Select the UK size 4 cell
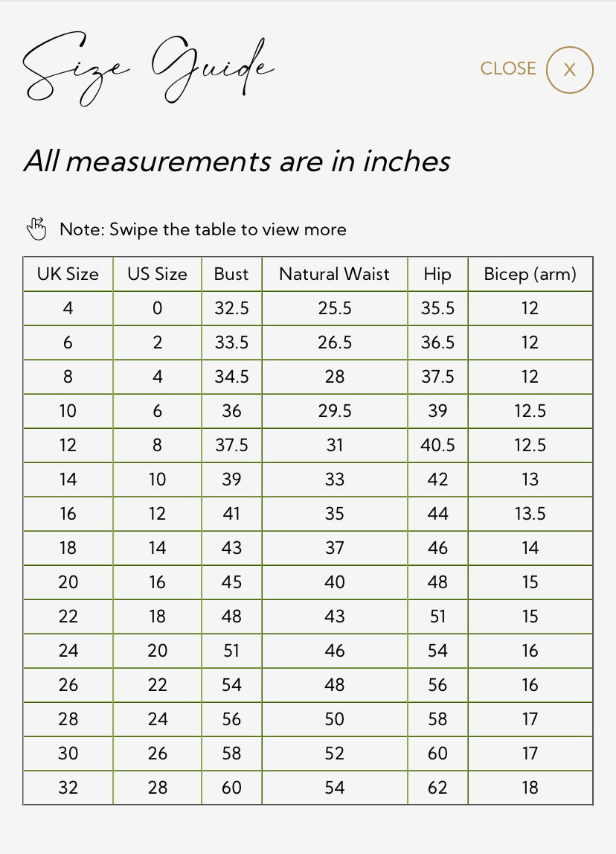The width and height of the screenshot is (616, 854). (x=68, y=308)
